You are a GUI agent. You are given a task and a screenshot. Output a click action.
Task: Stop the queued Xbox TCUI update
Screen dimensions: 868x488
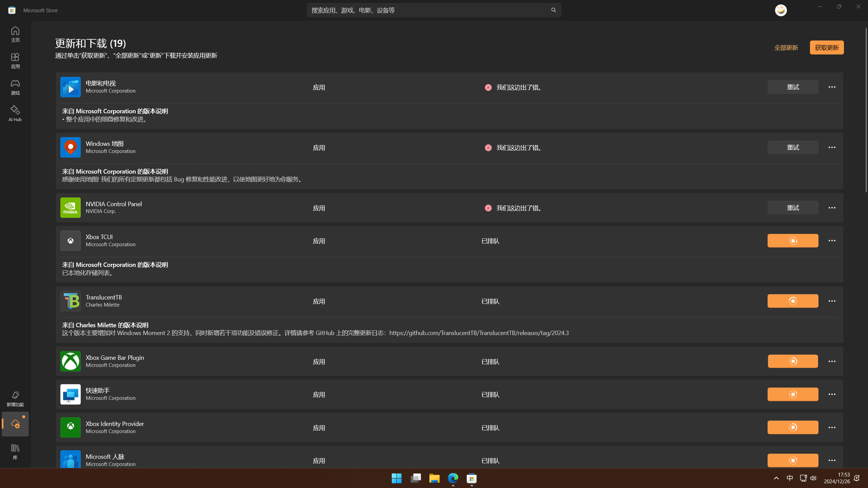(x=792, y=241)
